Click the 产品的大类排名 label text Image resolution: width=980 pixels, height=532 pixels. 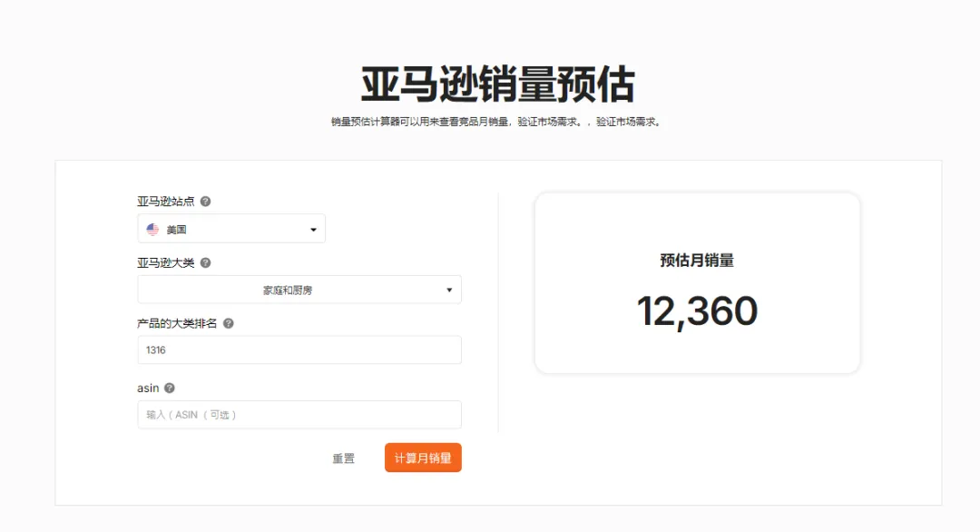pyautogui.click(x=177, y=323)
